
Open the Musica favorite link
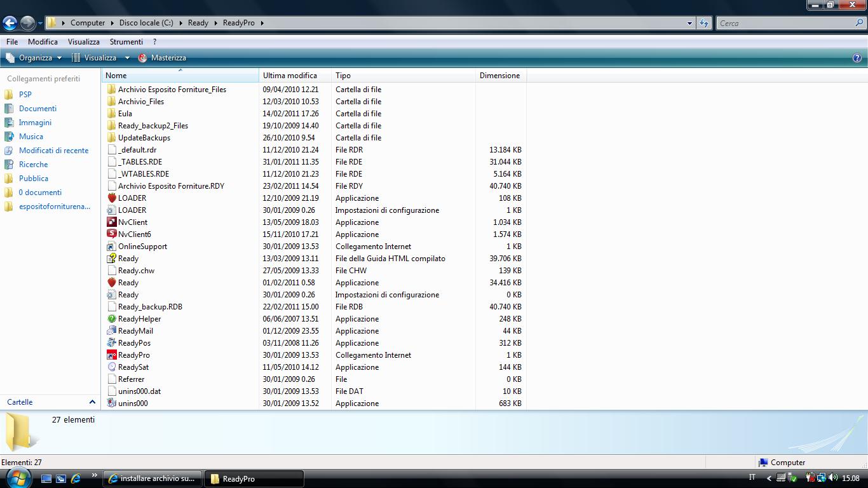[31, 137]
